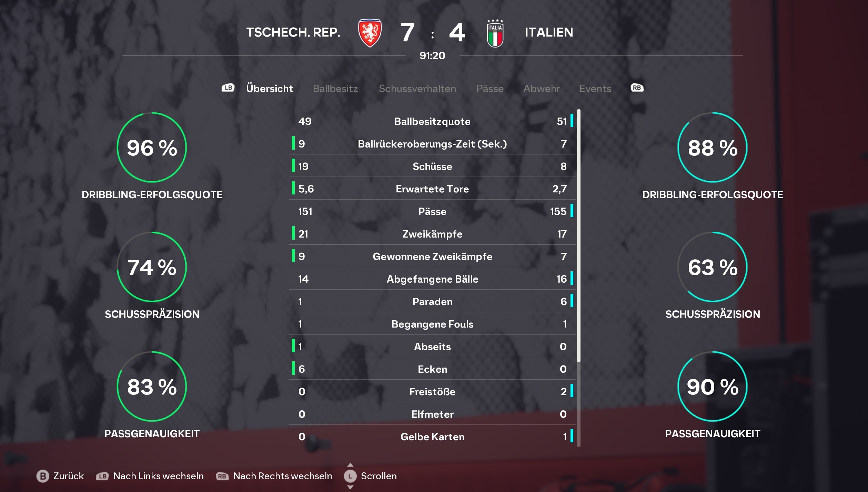Click Nach Rechts wechseln label
The width and height of the screenshot is (868, 492).
pyautogui.click(x=283, y=476)
